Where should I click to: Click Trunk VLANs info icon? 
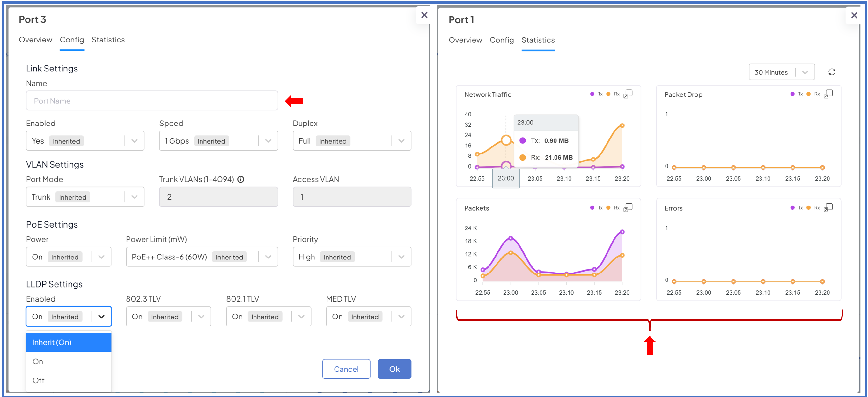click(x=240, y=179)
